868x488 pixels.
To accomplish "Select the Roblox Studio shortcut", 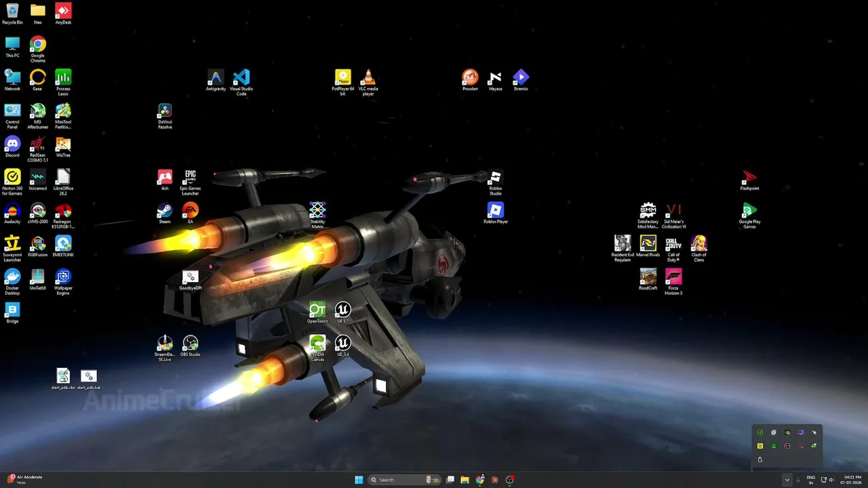I will (x=496, y=182).
